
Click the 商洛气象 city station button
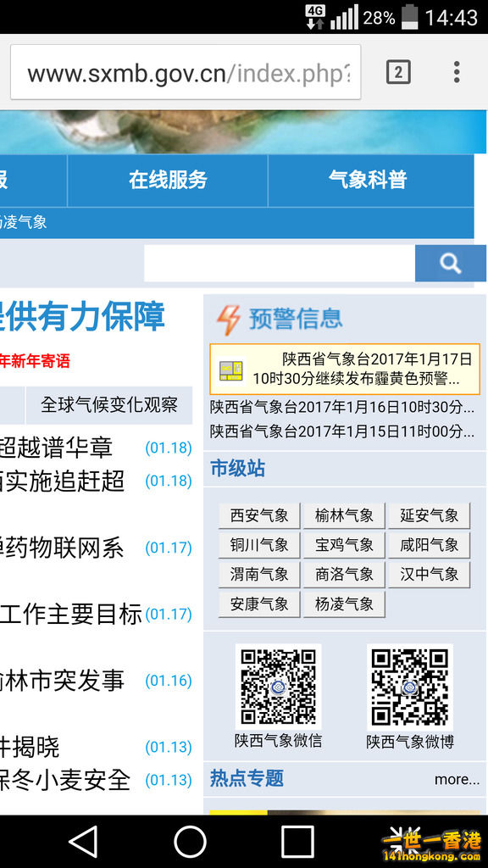coord(344,575)
